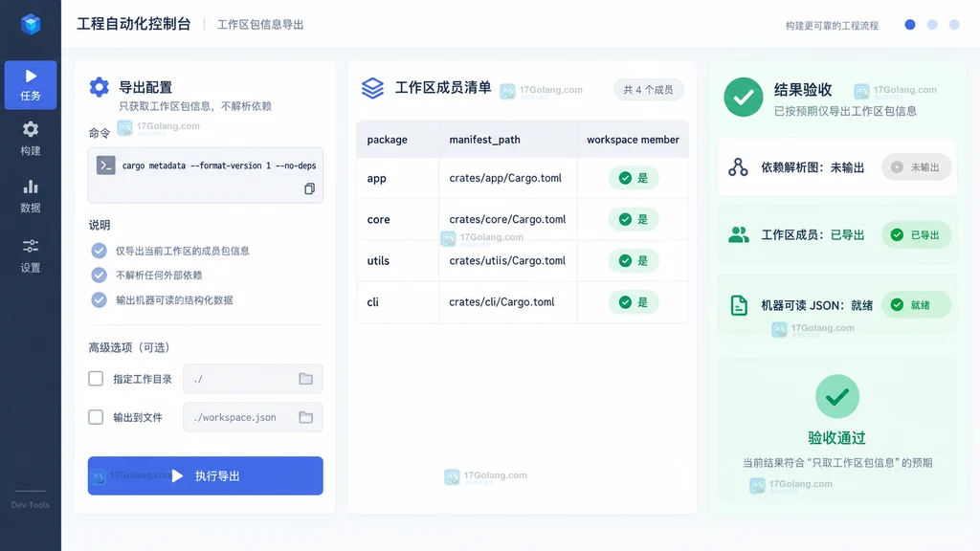980x551 pixels.
Task: Click the 是 badge in core row
Action: pyautogui.click(x=634, y=219)
